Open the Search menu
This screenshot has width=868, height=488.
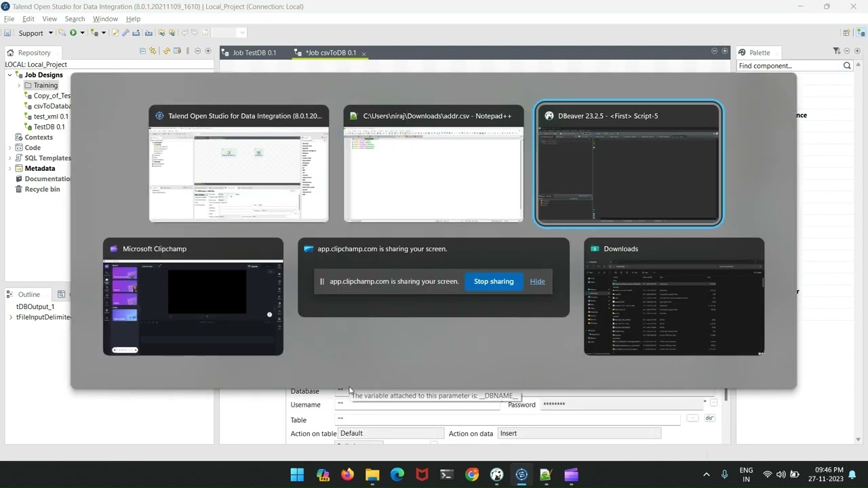click(x=75, y=19)
